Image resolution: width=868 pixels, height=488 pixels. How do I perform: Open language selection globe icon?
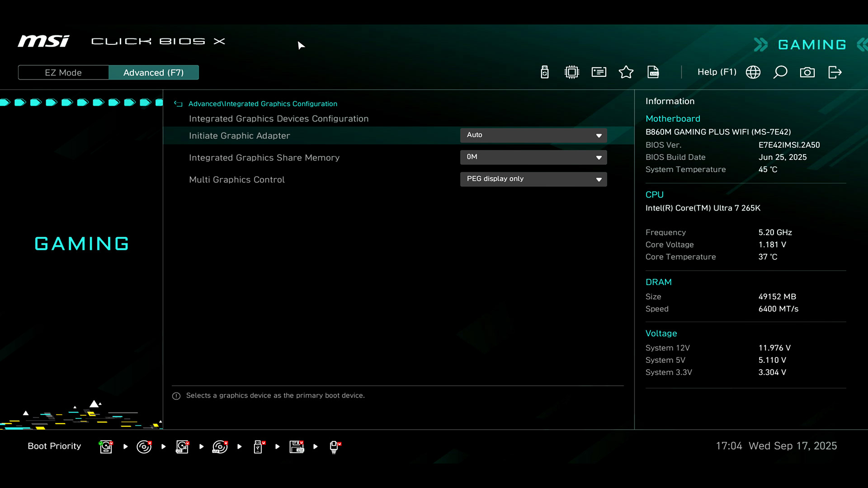(753, 72)
